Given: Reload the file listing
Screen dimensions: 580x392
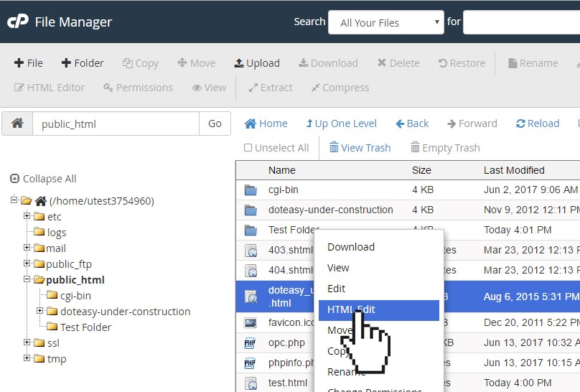Looking at the screenshot, I should pyautogui.click(x=538, y=123).
